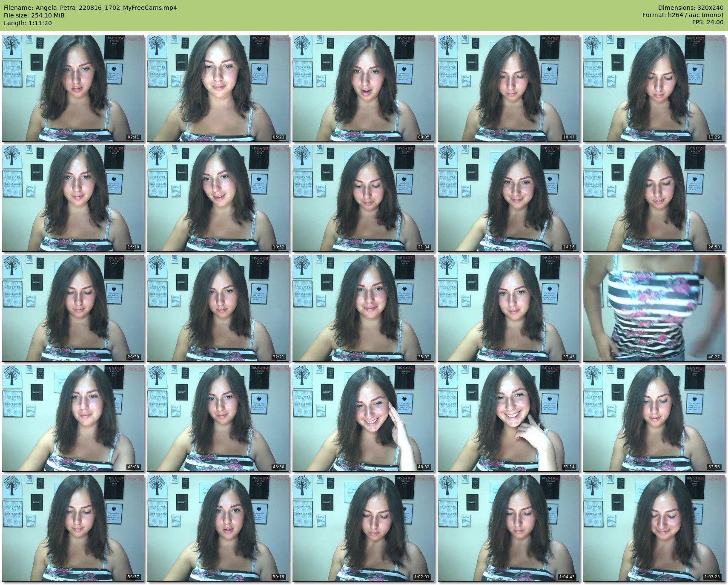Image resolution: width=728 pixels, height=585 pixels.
Task: Select the standing frame at 40:27
Action: tap(654, 308)
